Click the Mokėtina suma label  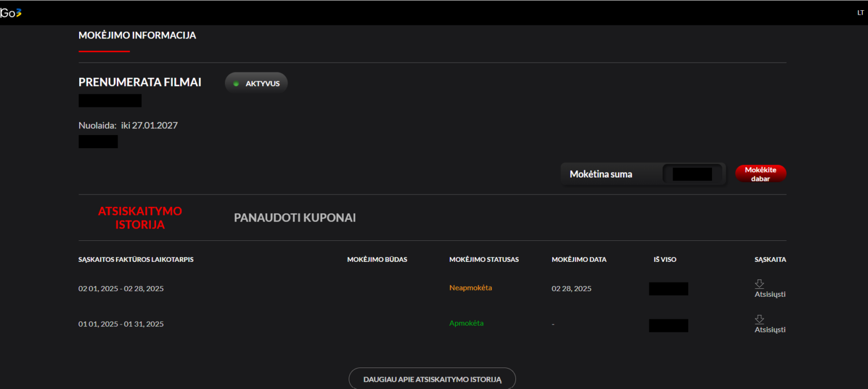tap(601, 174)
